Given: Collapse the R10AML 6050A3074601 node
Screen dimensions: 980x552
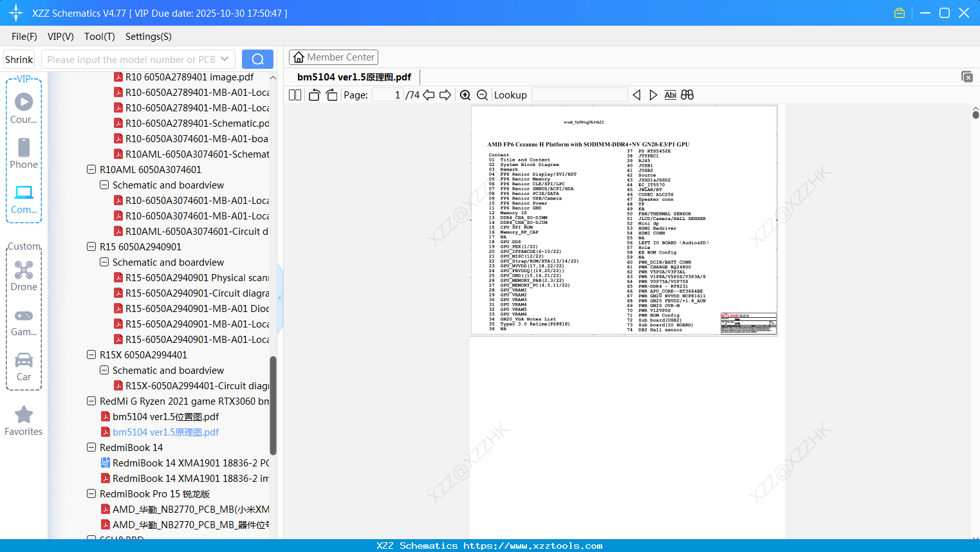Looking at the screenshot, I should tap(91, 170).
